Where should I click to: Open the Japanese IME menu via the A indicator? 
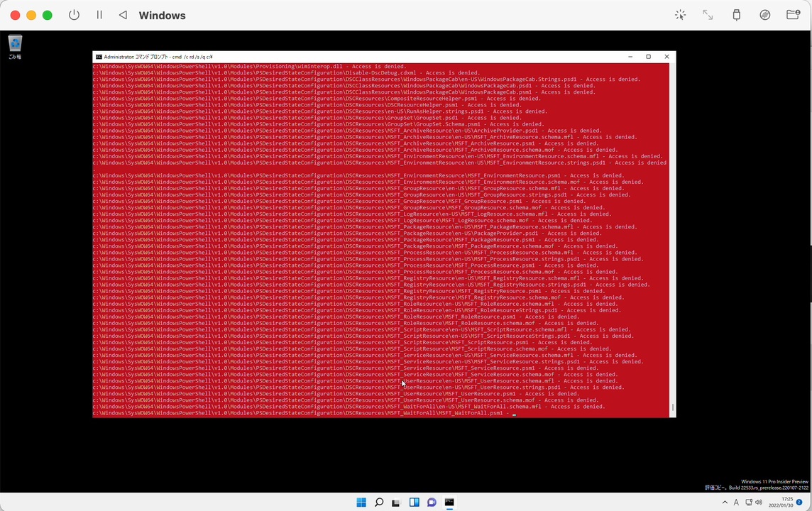(x=737, y=502)
